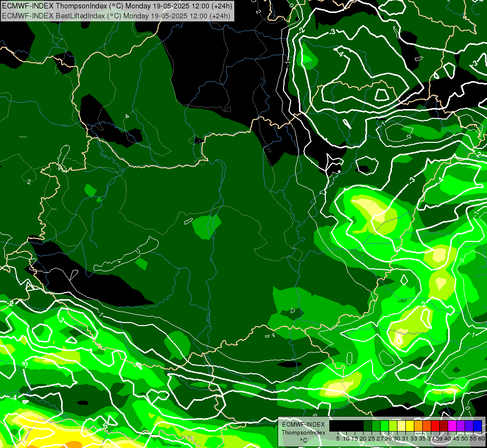Viewport: 487px width, 448px height.
Task: Pick the lime 29-30 legend swatch
Action: [x=393, y=426]
